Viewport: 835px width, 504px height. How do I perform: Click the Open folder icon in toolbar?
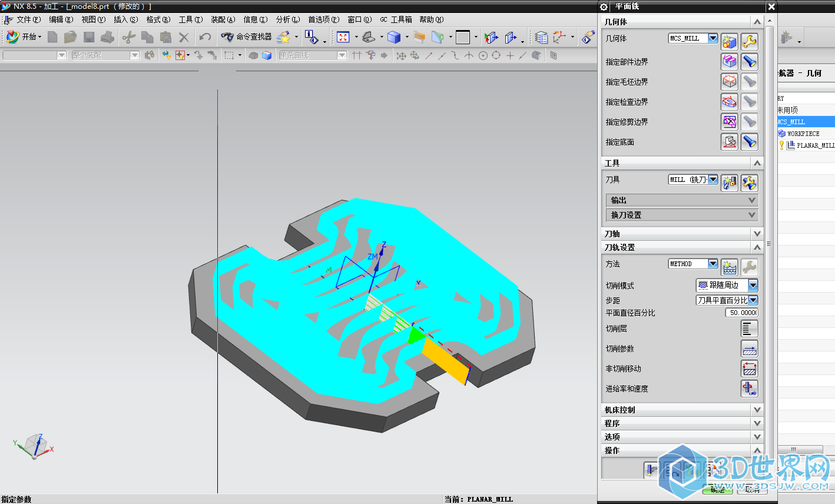pyautogui.click(x=70, y=37)
